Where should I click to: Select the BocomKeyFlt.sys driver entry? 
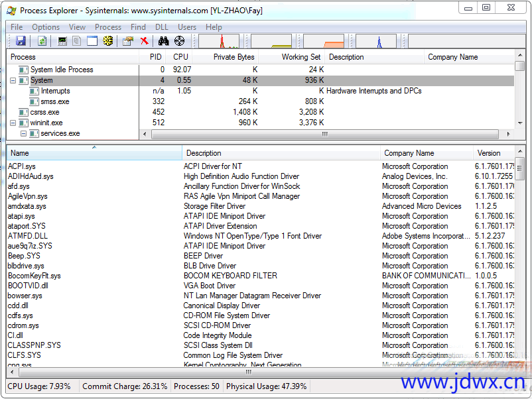(x=34, y=276)
